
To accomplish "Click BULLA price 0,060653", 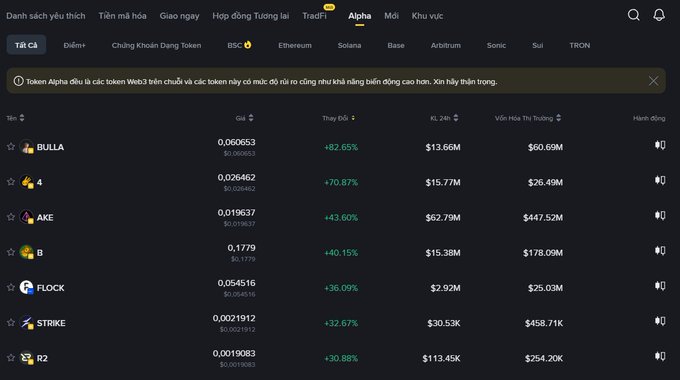I will click(x=236, y=142).
